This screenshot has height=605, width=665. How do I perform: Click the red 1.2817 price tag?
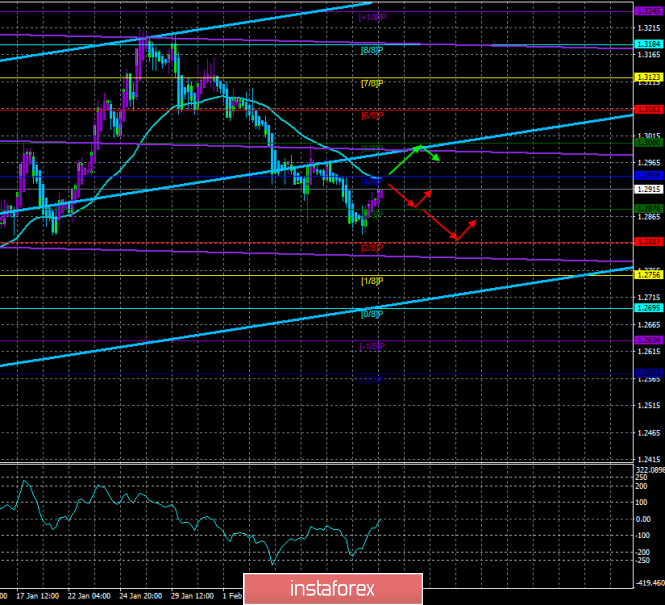pos(648,242)
